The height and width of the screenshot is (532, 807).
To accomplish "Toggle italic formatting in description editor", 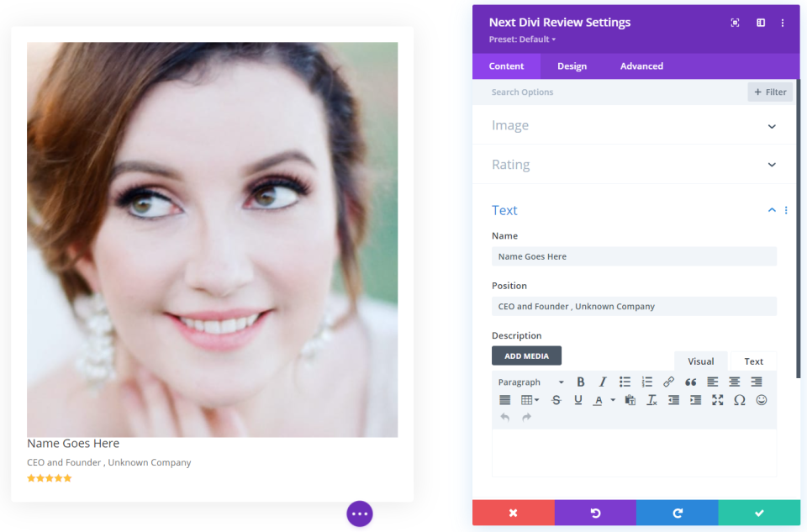I will tap(603, 382).
